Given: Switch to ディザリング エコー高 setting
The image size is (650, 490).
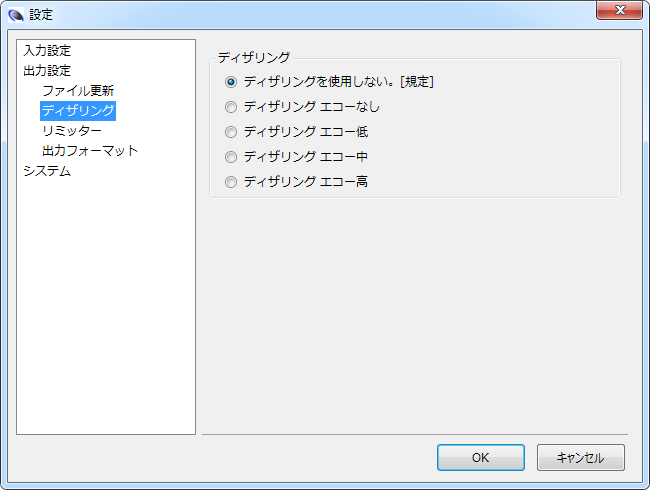Looking at the screenshot, I should tap(232, 182).
